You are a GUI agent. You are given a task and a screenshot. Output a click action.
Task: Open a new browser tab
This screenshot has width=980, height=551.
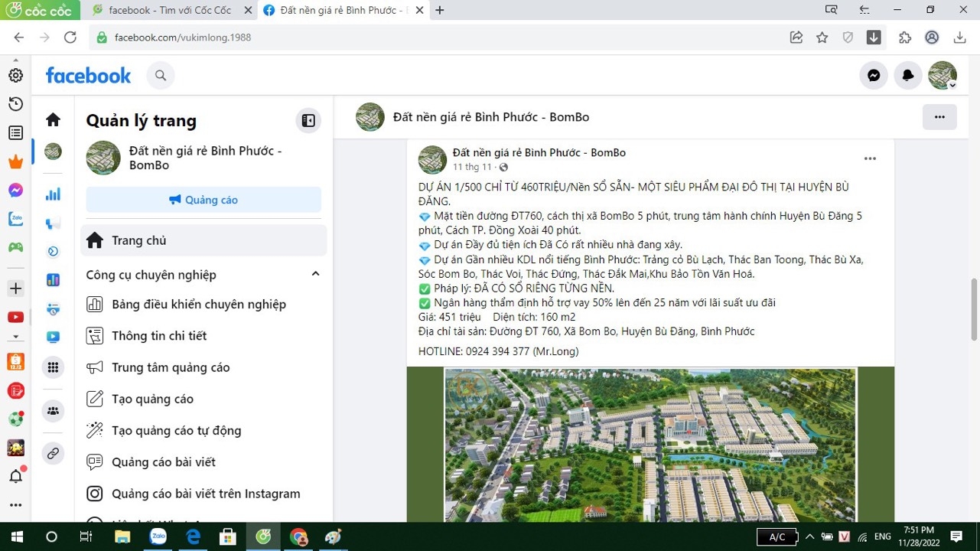click(x=440, y=11)
